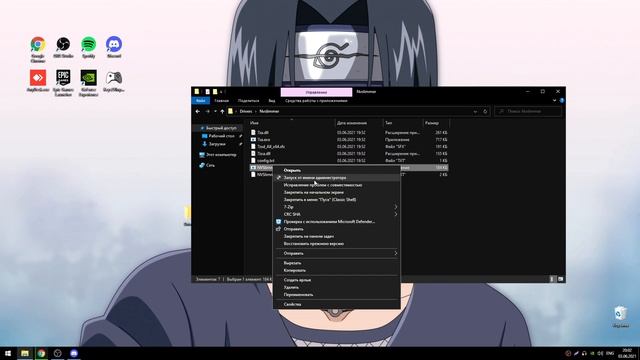Image resolution: width=640 pixels, height=360 pixels.
Task: Switch to details view in status bar
Action: (x=552, y=279)
